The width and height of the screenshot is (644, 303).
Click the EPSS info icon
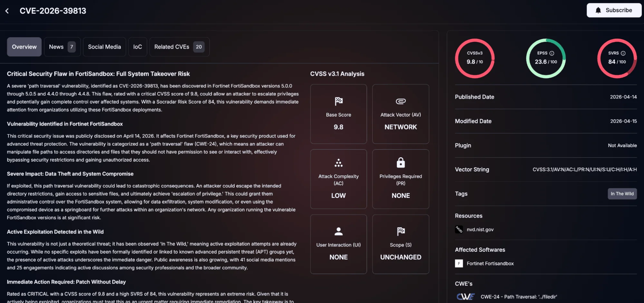coord(552,53)
